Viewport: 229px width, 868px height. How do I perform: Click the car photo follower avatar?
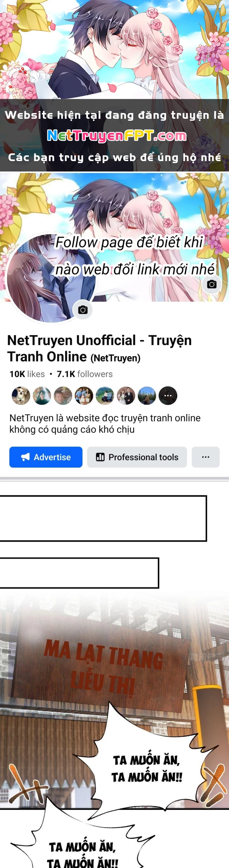(x=105, y=395)
